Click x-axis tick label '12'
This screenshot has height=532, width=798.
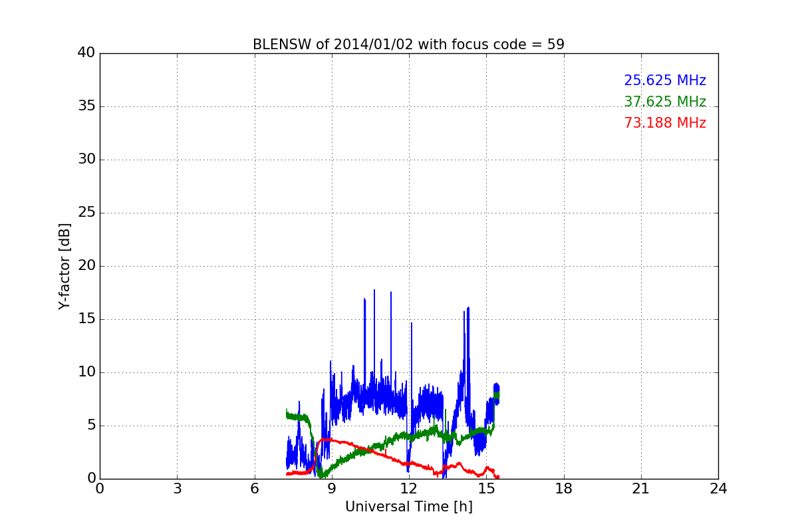point(409,488)
